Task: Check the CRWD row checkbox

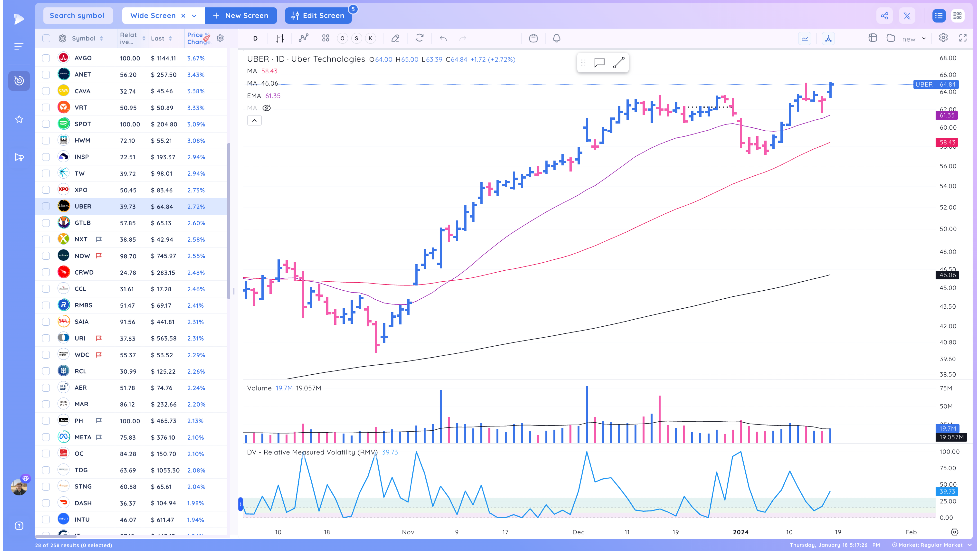Action: 46,272
